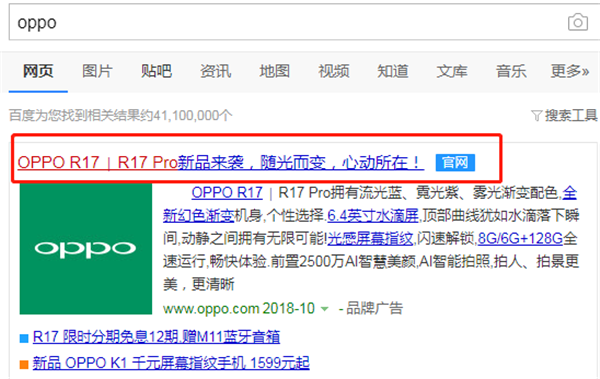Click the blue 官网 badge

455,163
